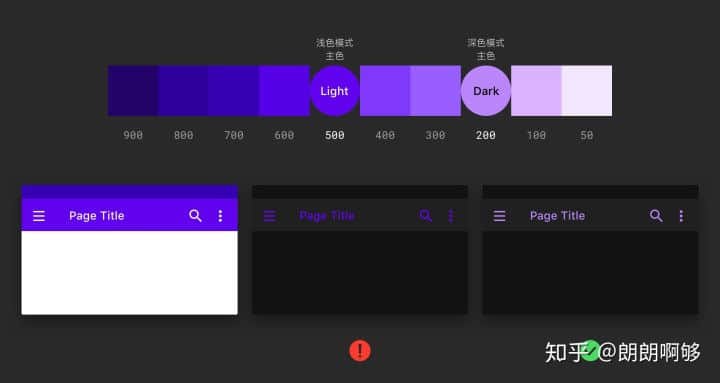This screenshot has height=383, width=720.
Task: Click the 深色模式 主色 caption
Action: tap(486, 49)
